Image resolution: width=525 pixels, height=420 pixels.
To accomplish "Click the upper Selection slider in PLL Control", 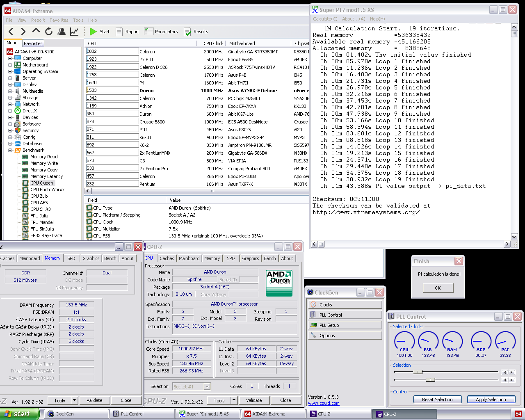I will point(418,372).
